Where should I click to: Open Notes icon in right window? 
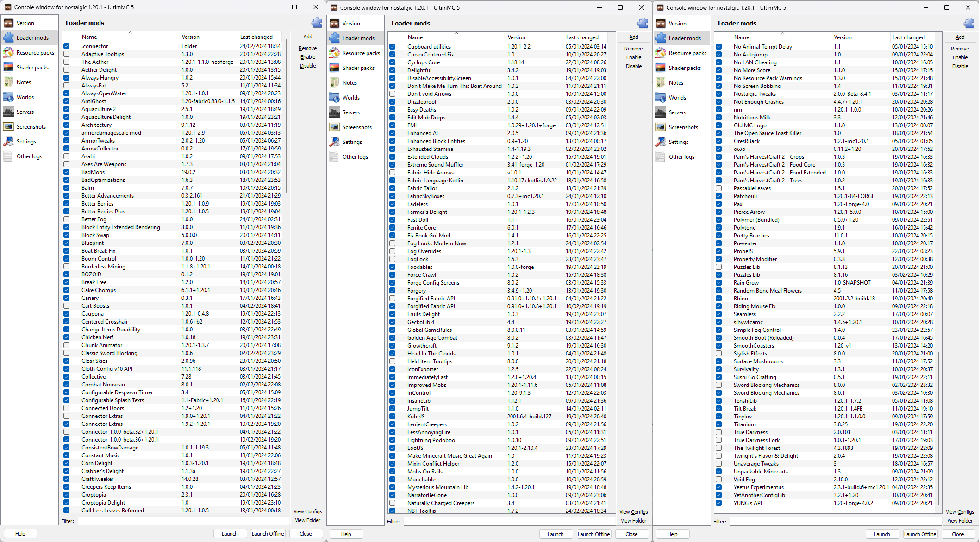[x=661, y=83]
